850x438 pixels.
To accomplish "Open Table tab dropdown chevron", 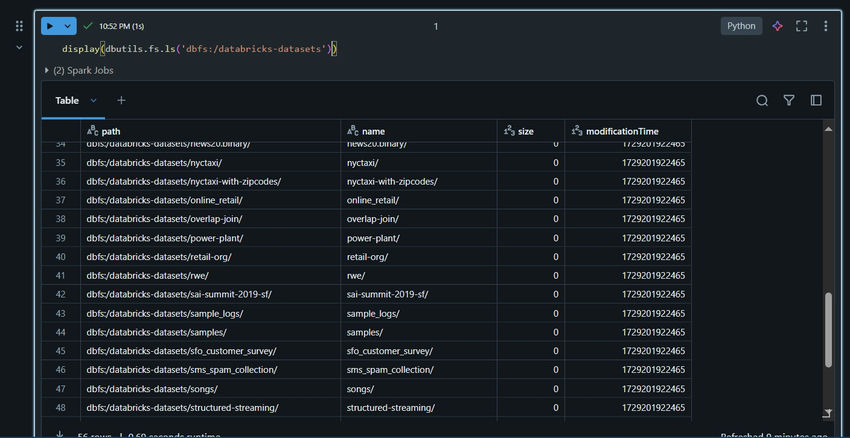I will (x=93, y=100).
